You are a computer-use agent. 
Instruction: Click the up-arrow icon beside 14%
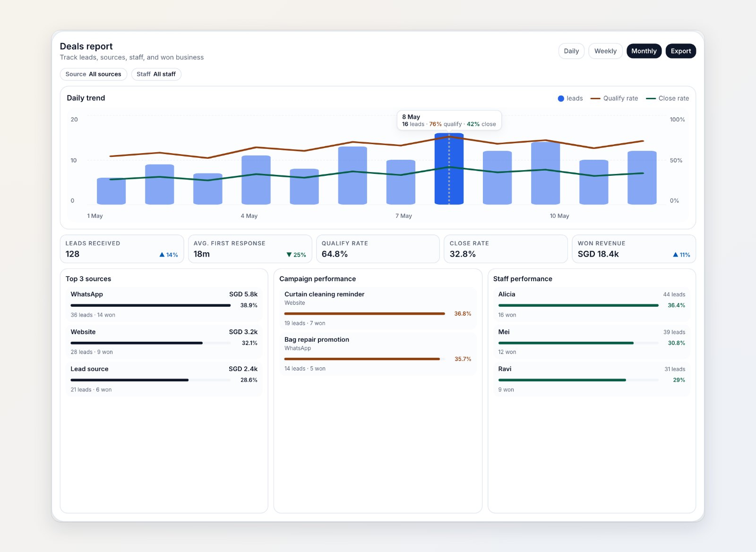[x=162, y=255]
